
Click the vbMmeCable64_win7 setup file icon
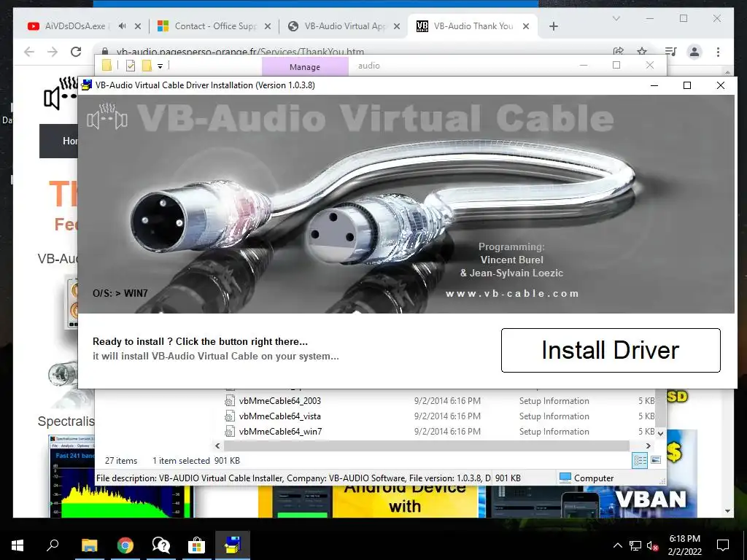coord(230,432)
